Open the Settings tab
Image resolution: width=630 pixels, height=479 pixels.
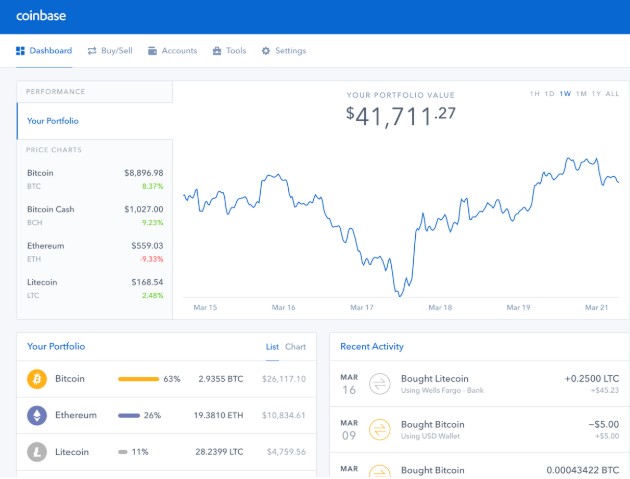point(284,51)
